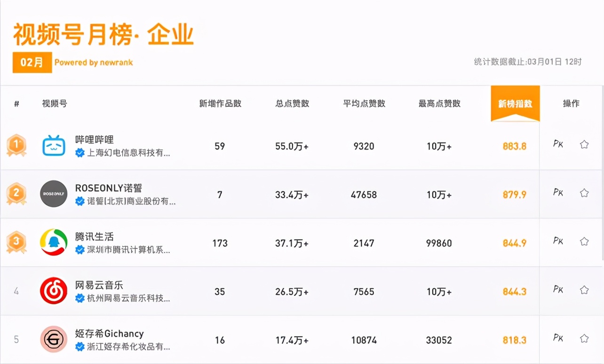Click the rank 3 medal badge
The width and height of the screenshot is (604, 364).
pyautogui.click(x=16, y=242)
